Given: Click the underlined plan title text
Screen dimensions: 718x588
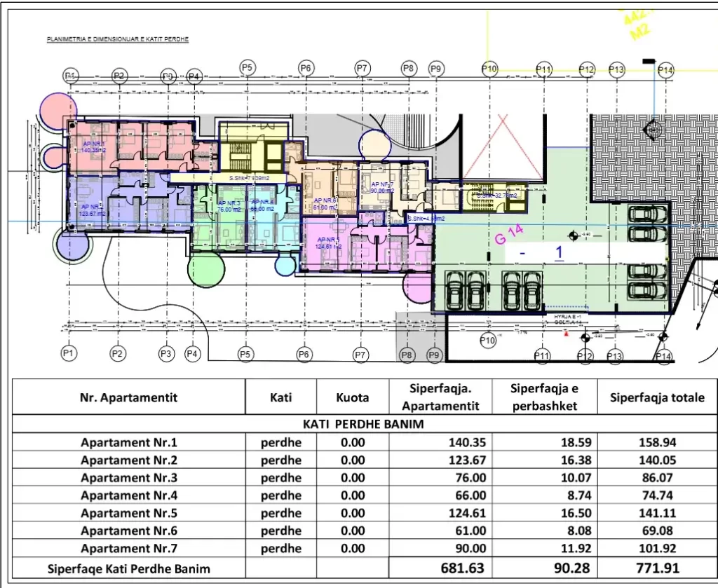Looking at the screenshot, I should tap(117, 40).
